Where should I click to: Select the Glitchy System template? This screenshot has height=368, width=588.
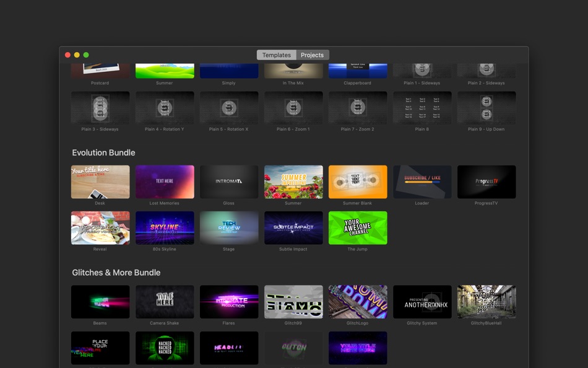point(422,302)
